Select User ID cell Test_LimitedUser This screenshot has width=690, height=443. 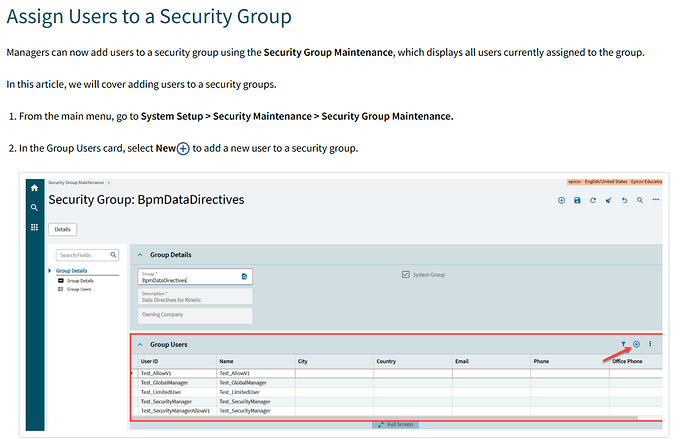tap(175, 392)
